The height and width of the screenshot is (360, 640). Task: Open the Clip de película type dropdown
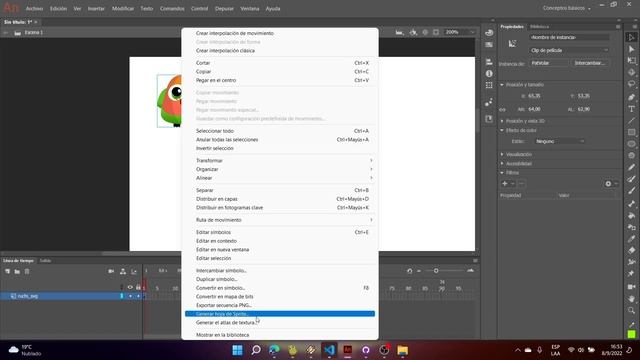(x=569, y=50)
